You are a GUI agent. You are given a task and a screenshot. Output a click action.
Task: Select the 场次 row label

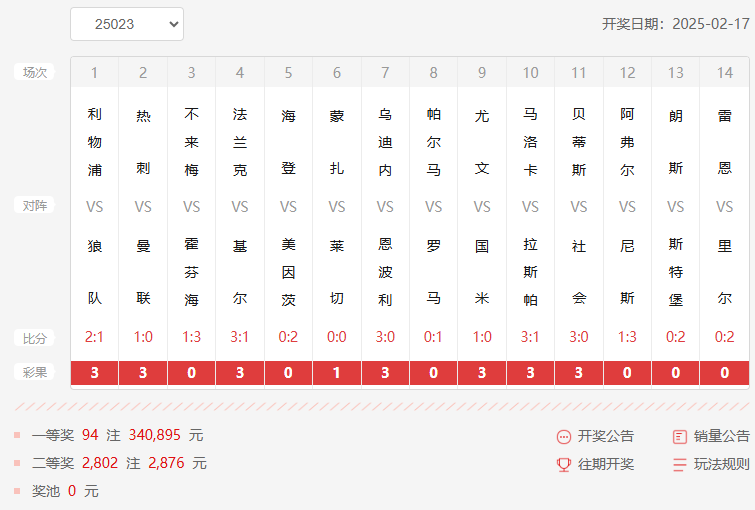35,72
